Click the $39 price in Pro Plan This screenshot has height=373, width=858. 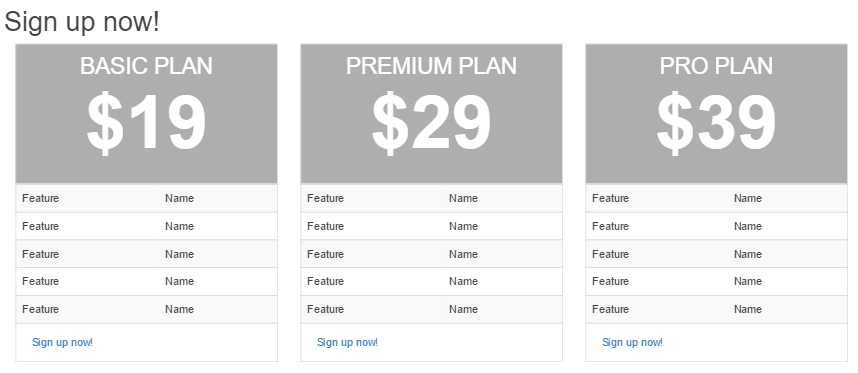coord(716,123)
